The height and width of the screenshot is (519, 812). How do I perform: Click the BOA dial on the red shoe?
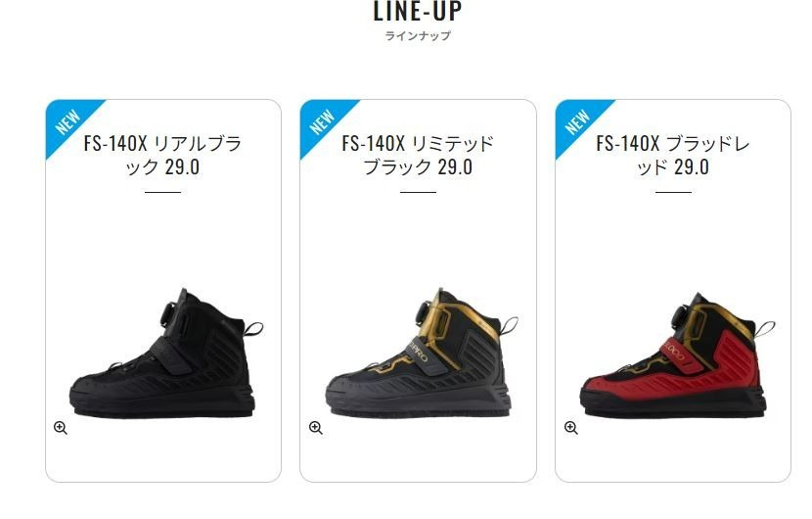click(682, 315)
